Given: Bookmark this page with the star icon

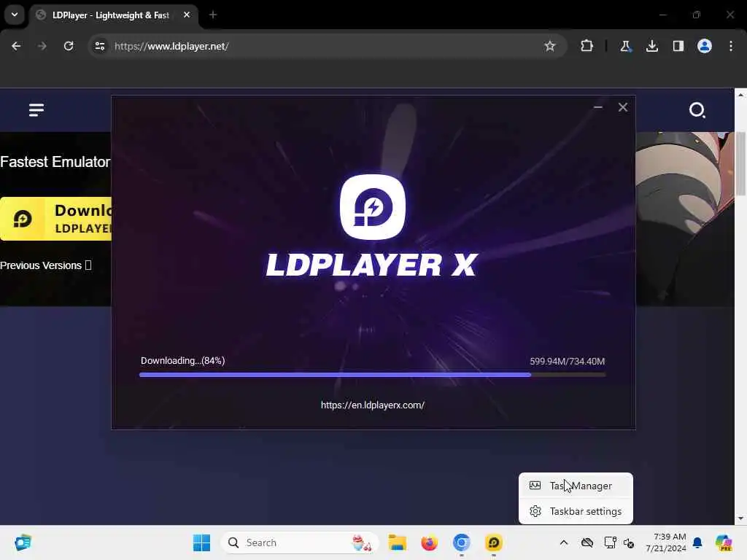Looking at the screenshot, I should point(550,46).
